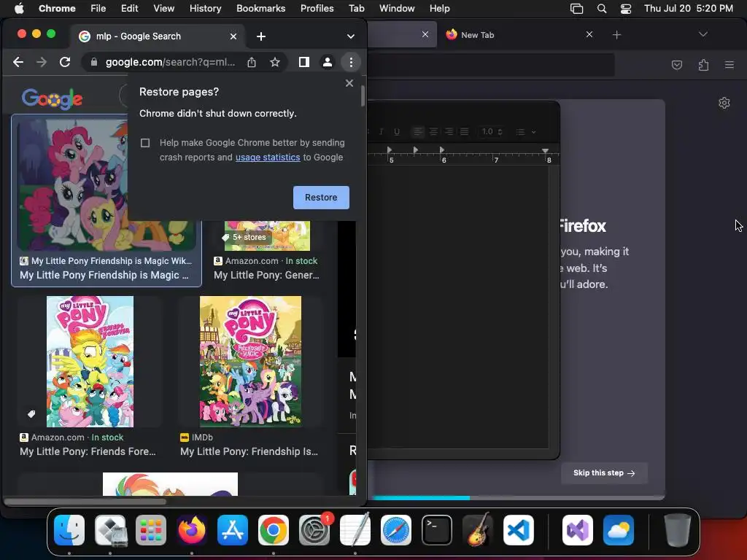Toggle italic in the text editor toolbar

[x=381, y=132]
